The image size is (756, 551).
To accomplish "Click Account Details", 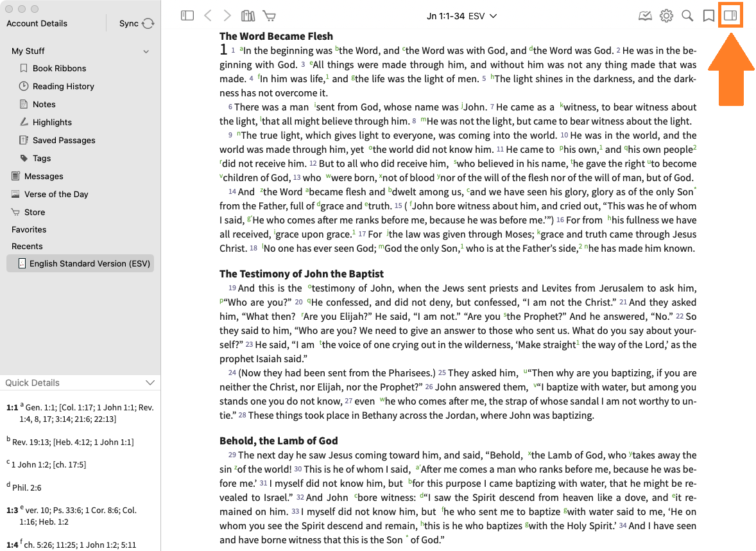I will point(37,24).
